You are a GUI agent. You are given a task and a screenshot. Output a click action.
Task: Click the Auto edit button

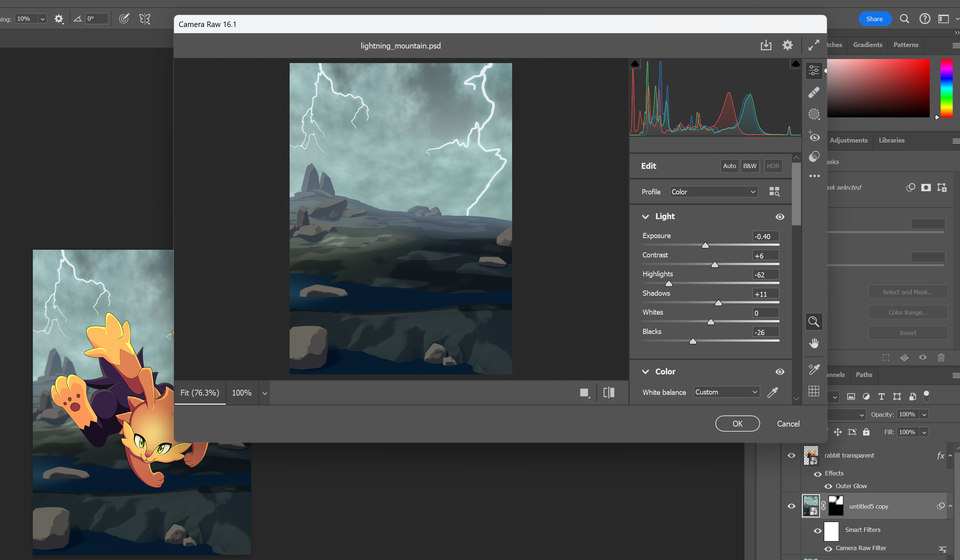coord(729,166)
